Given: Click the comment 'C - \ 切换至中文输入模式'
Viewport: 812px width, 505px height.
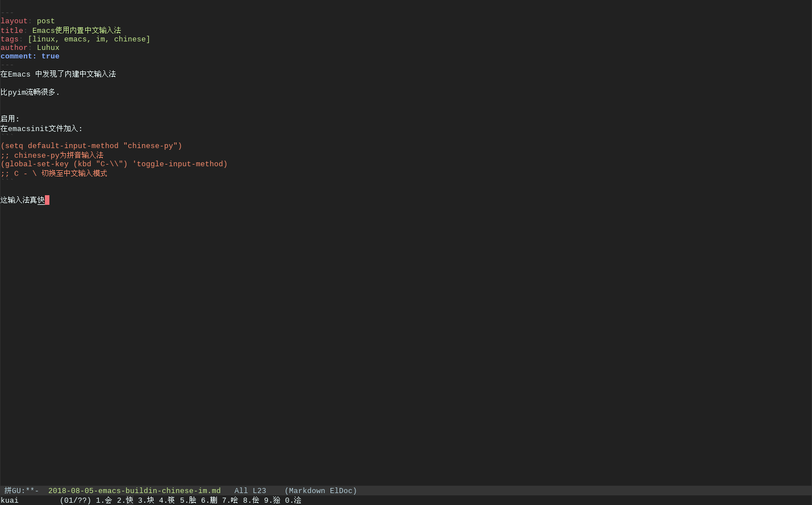Looking at the screenshot, I should (61, 174).
